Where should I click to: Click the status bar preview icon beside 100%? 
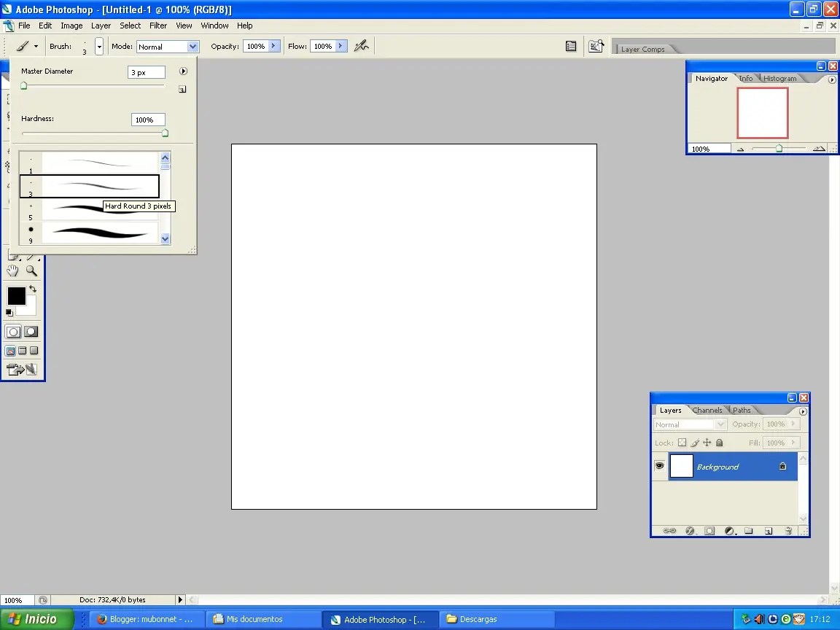click(43, 600)
